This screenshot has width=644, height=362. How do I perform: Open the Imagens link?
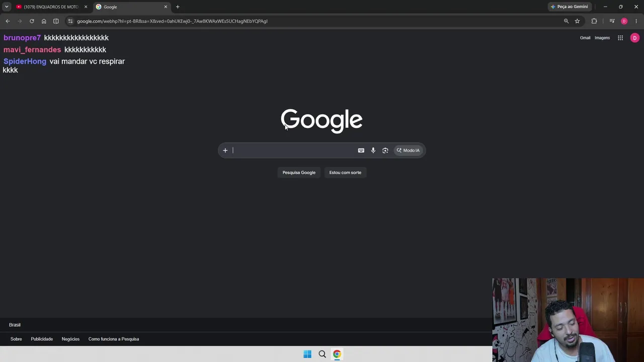point(602,38)
